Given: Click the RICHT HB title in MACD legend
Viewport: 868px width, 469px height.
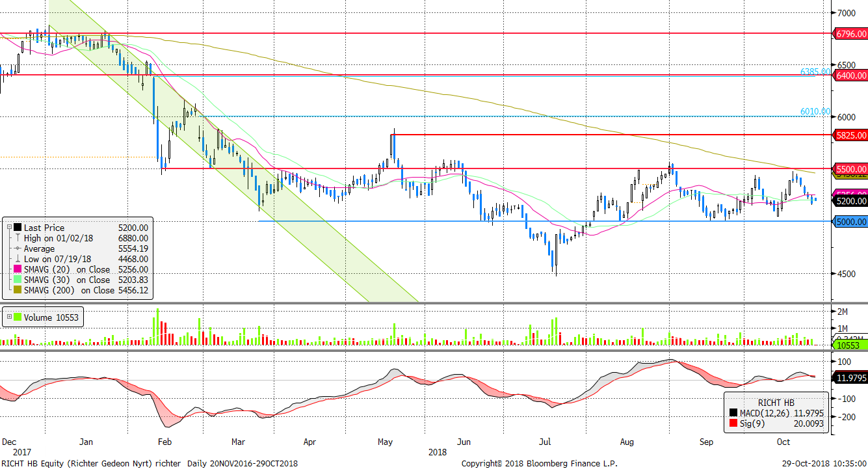Looking at the screenshot, I should (x=776, y=403).
